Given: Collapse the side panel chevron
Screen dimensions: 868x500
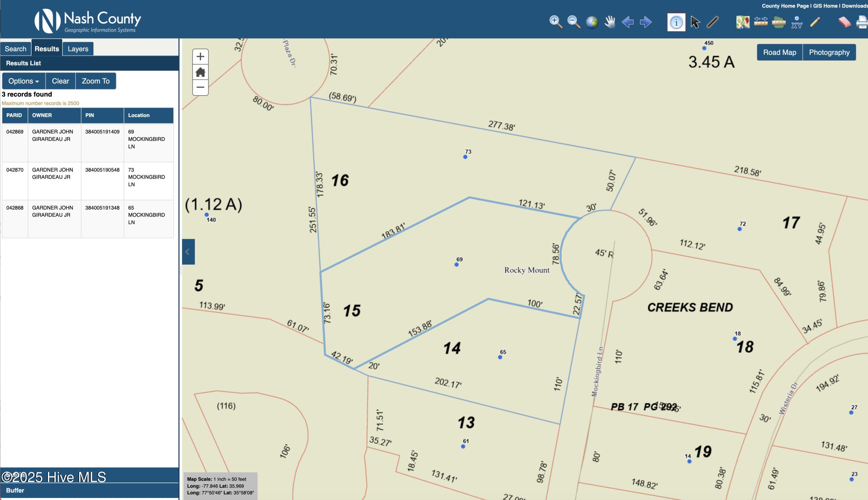Looking at the screenshot, I should click(188, 252).
